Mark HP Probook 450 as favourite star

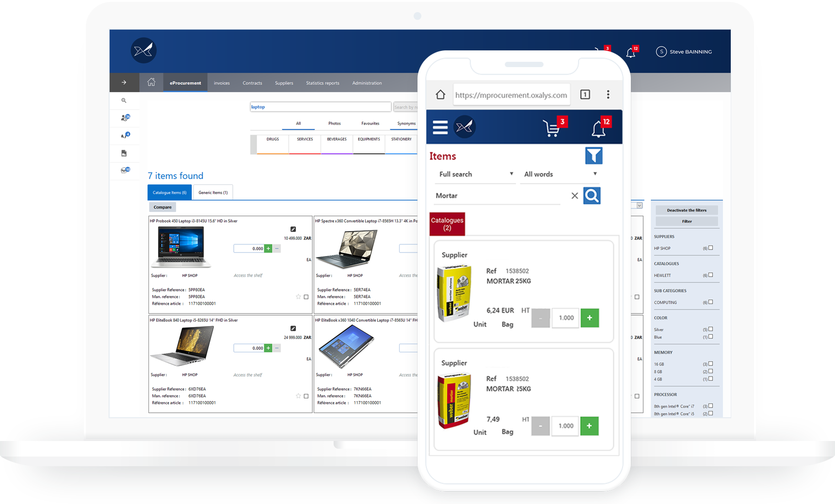tap(298, 297)
